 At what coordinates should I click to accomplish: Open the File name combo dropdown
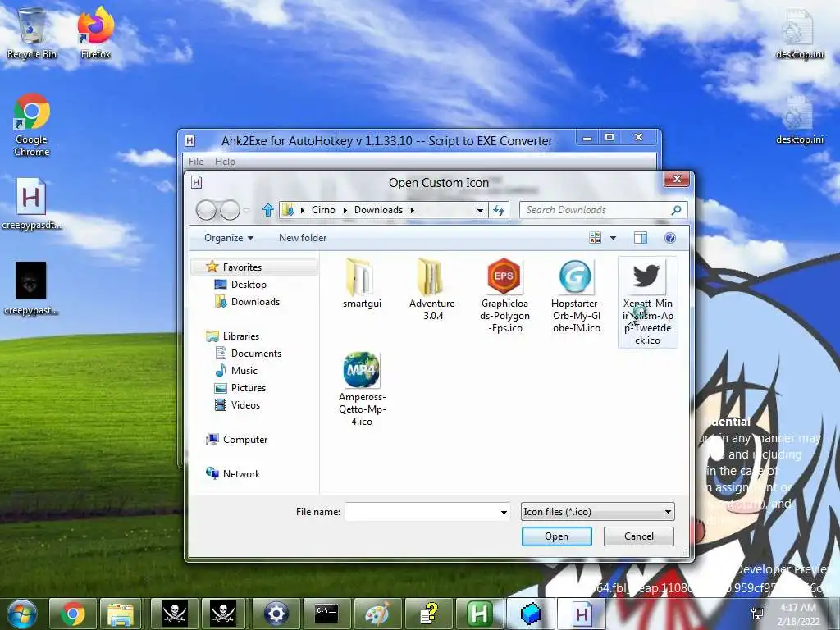click(504, 512)
